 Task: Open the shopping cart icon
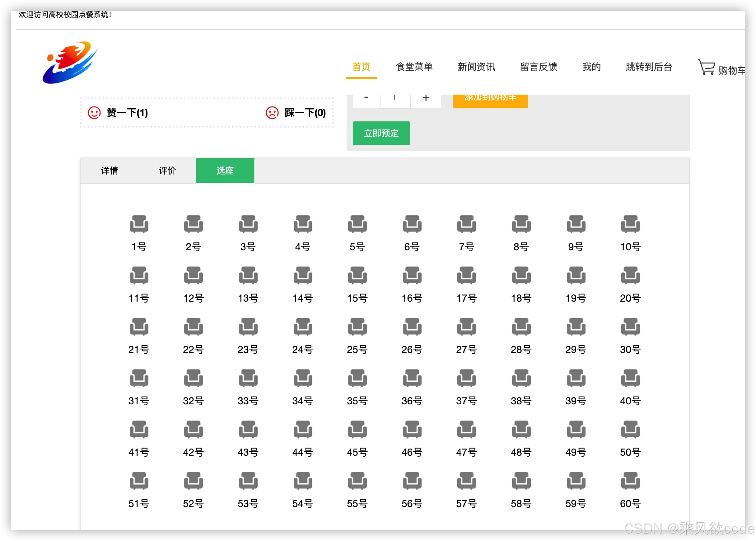706,67
